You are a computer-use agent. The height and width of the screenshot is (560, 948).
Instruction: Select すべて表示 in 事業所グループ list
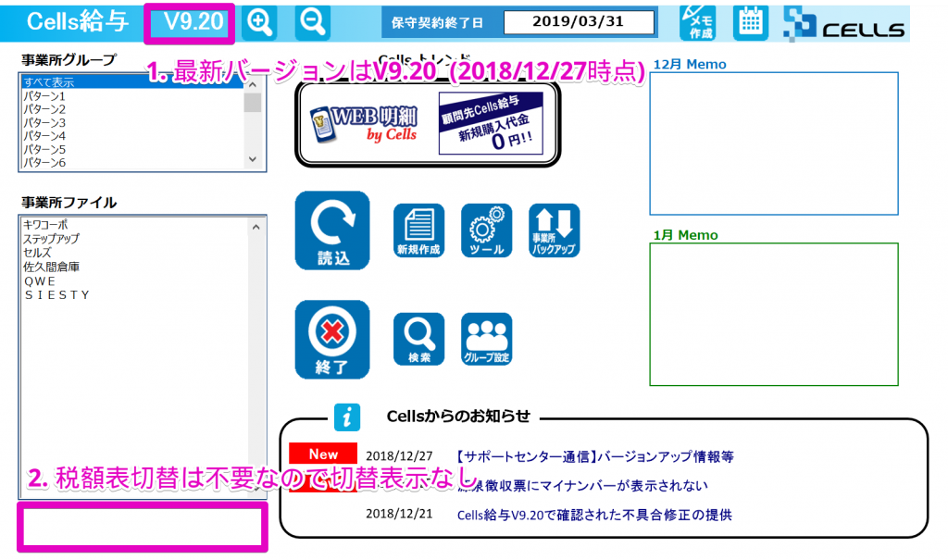click(133, 81)
